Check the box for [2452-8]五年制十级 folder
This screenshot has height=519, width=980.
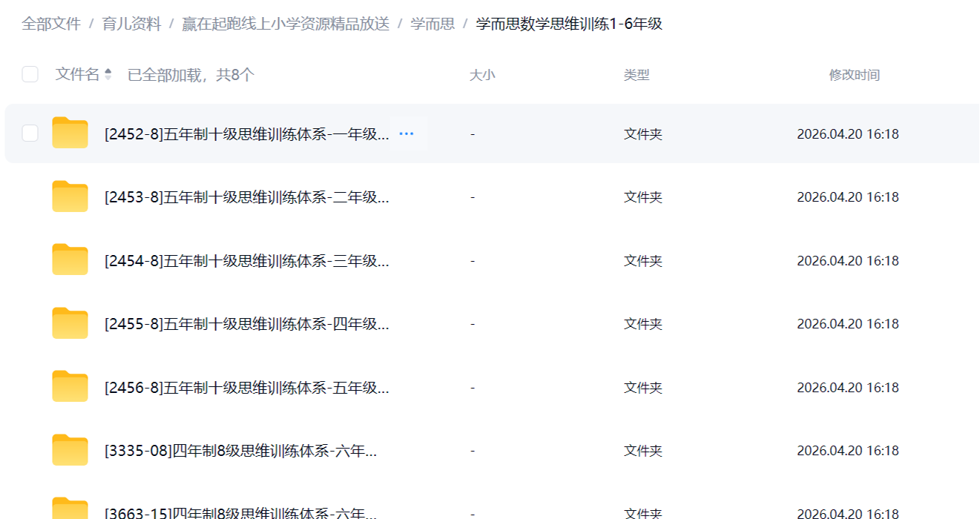[x=30, y=133]
